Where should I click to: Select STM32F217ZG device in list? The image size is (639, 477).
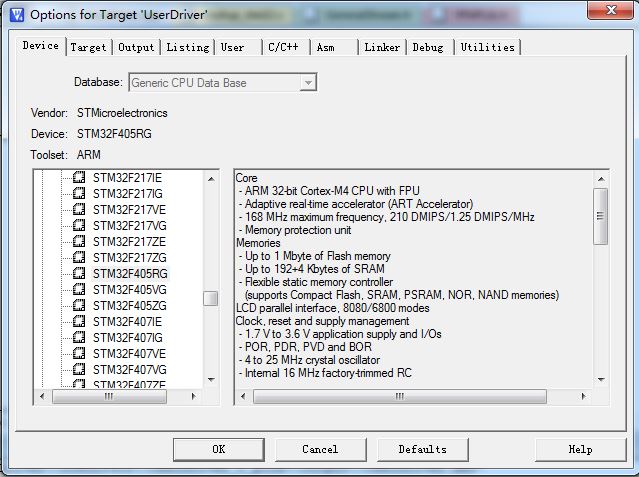click(130, 258)
